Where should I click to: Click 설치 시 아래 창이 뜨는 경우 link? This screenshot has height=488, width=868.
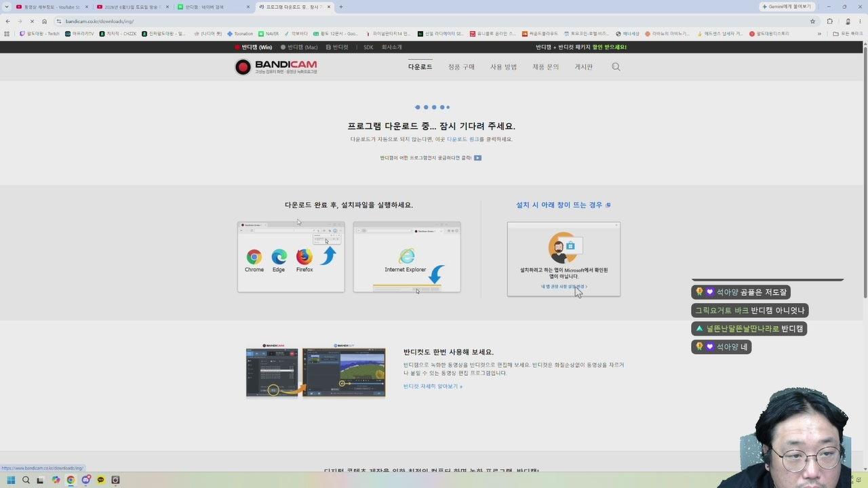click(x=559, y=205)
